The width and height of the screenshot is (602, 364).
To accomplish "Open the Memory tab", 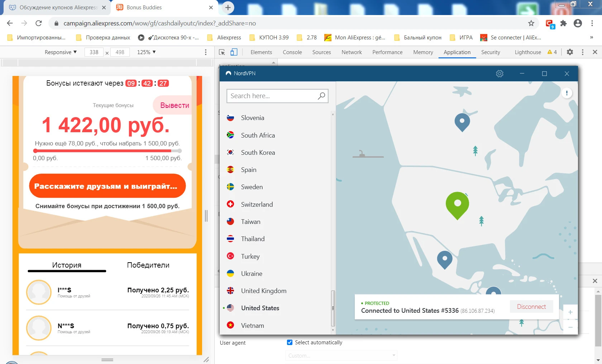I will tap(423, 52).
